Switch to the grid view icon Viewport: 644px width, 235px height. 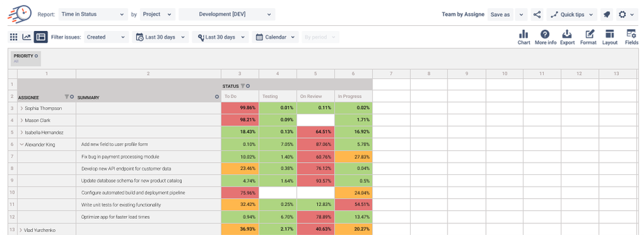tap(14, 37)
